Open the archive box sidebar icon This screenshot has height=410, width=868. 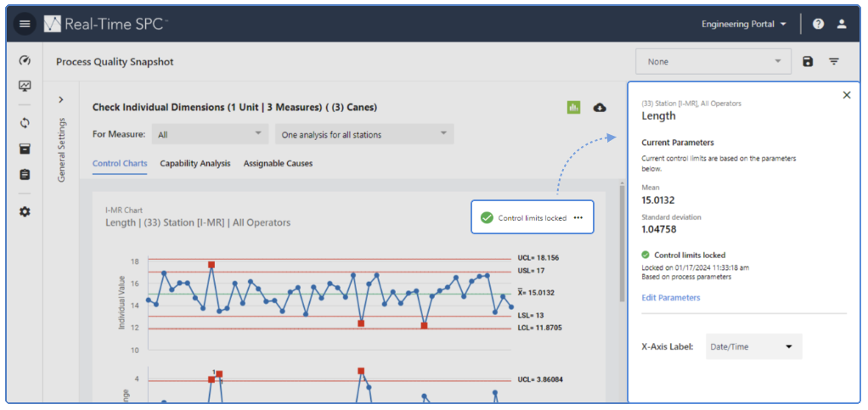[x=25, y=149]
